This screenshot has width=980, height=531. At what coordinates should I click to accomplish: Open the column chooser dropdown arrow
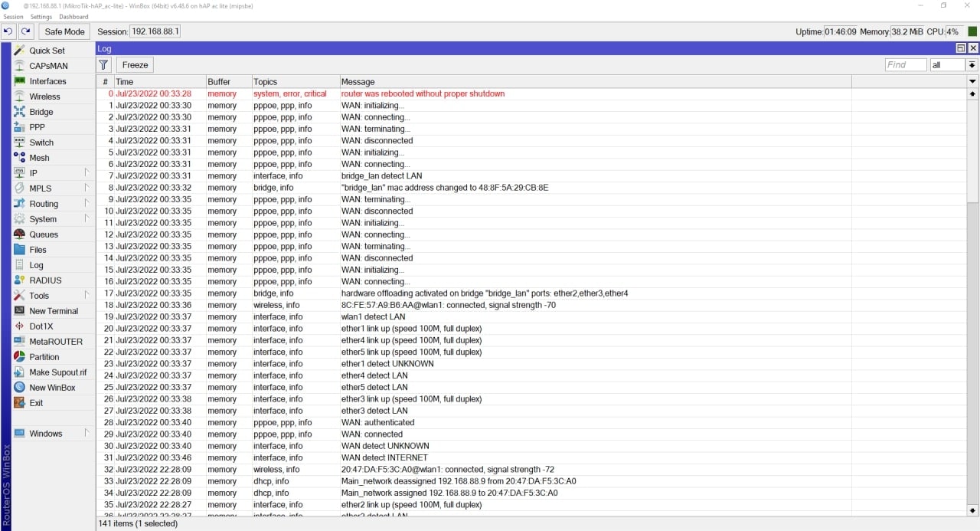[972, 81]
